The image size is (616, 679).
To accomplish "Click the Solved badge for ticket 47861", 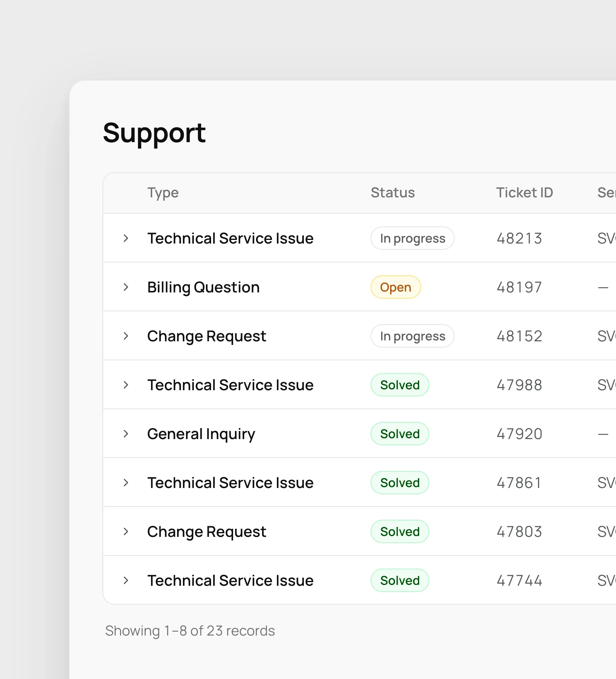I will coord(400,483).
